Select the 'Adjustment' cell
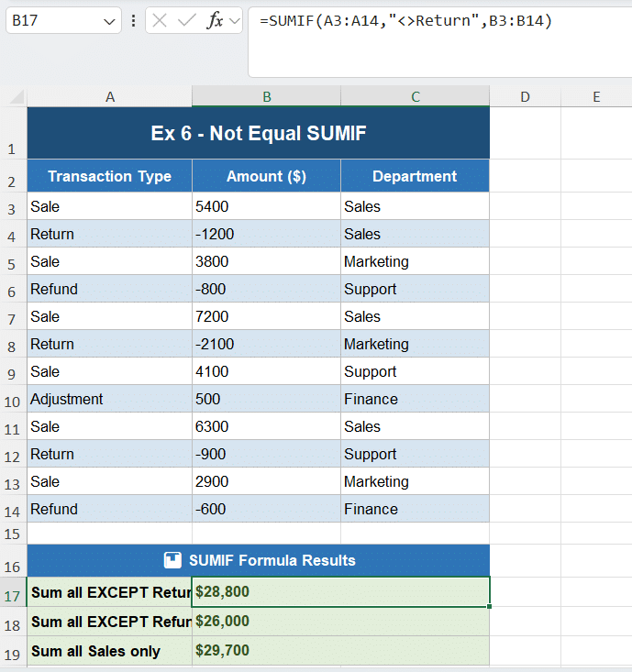The width and height of the screenshot is (632, 672). [110, 399]
